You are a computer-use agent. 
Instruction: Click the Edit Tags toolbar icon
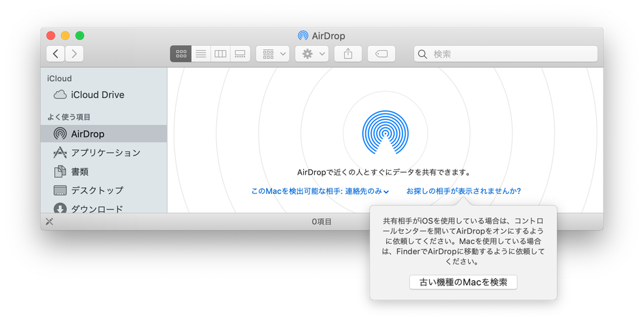[x=381, y=54]
